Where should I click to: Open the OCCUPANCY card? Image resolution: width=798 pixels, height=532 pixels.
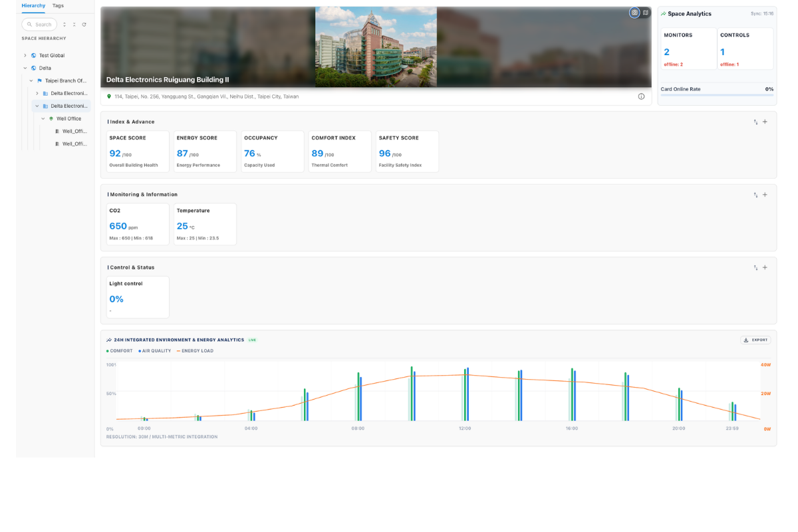[x=273, y=152]
